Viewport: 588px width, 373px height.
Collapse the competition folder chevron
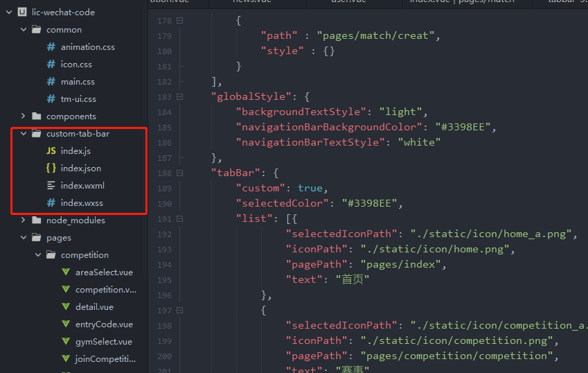(x=38, y=254)
